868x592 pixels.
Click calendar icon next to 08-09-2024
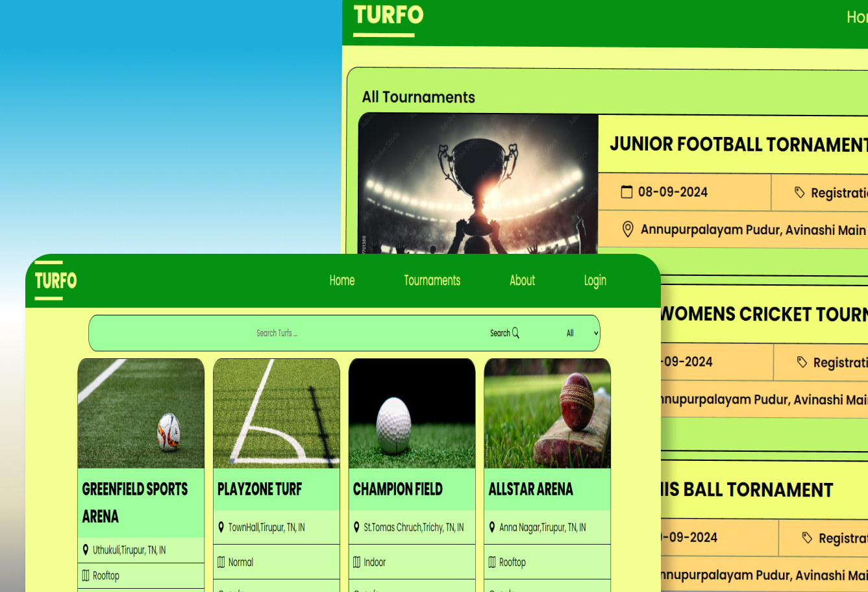coord(626,191)
